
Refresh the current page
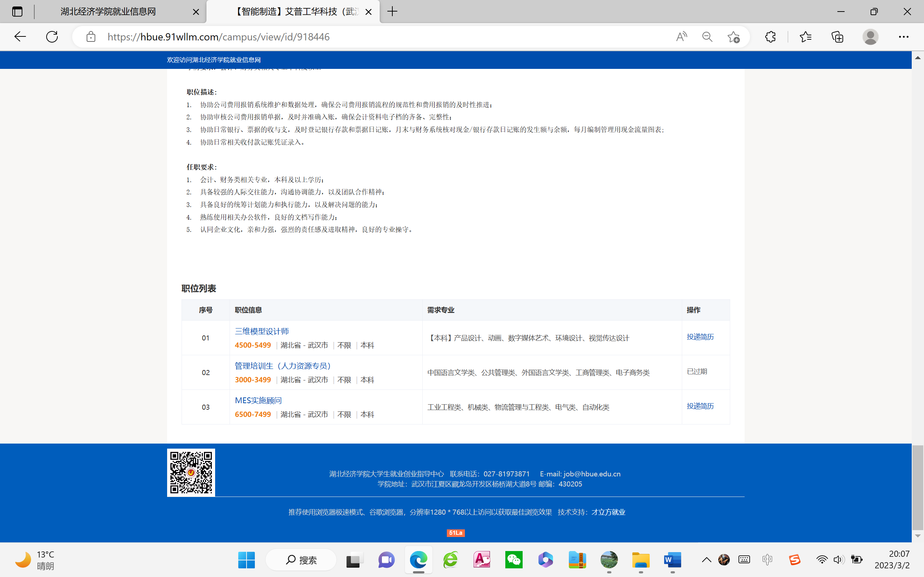[x=52, y=37]
